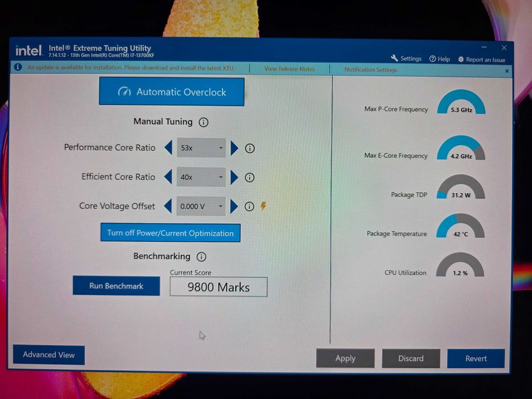Click the CPU Utilization 1.2 % gauge

460,264
